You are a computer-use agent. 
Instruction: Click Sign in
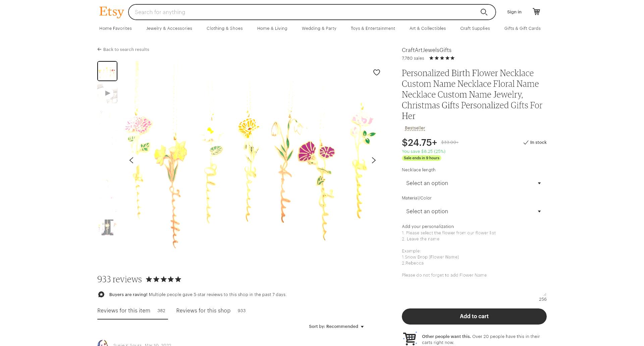click(514, 12)
